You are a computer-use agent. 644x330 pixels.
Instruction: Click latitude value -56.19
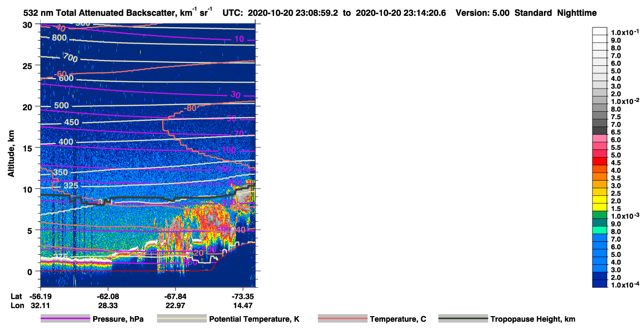tap(40, 296)
